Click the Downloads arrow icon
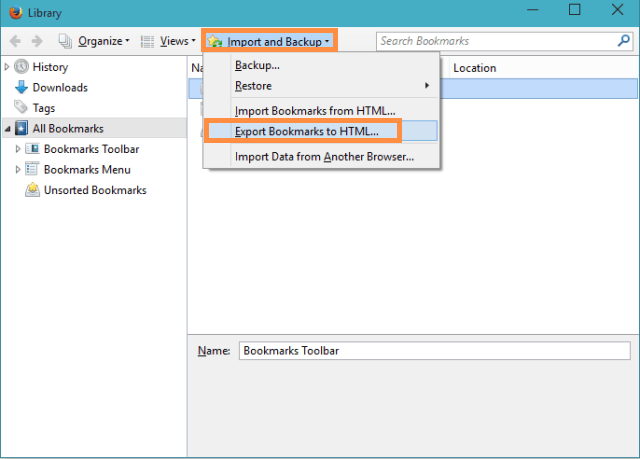Viewport: 640px width, 459px height. (x=21, y=87)
